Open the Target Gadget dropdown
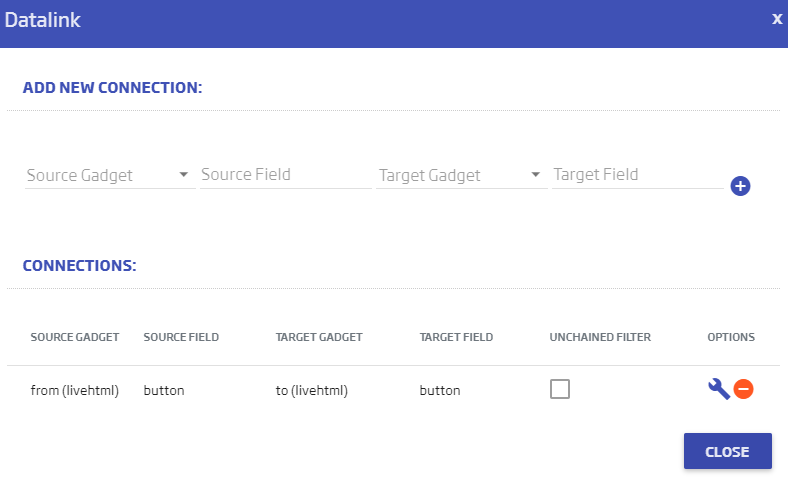The width and height of the screenshot is (788, 488). tap(462, 175)
